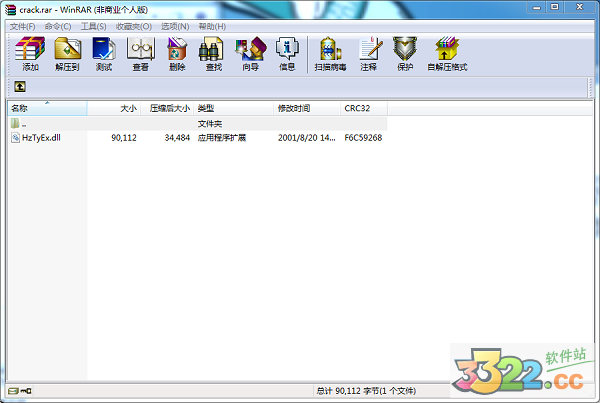The width and height of the screenshot is (600, 403).
Task: Click the F6C59268 CRC32 value
Action: point(363,138)
